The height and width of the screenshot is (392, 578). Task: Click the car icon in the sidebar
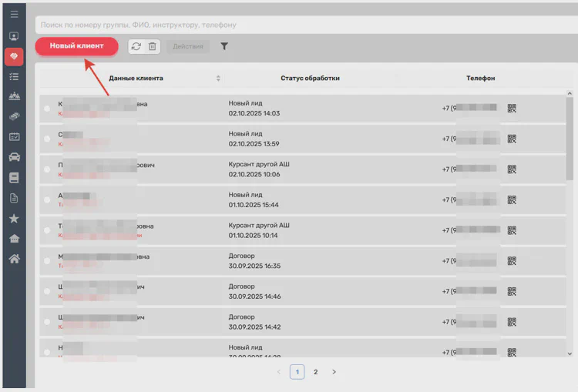click(x=14, y=157)
